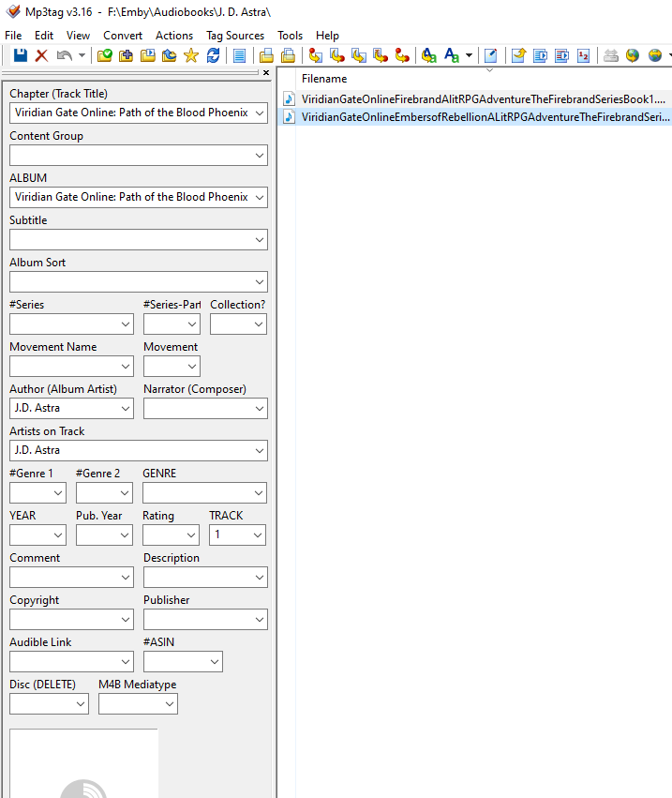Click the Undo arrow icon
The height and width of the screenshot is (798, 672).
[x=64, y=55]
